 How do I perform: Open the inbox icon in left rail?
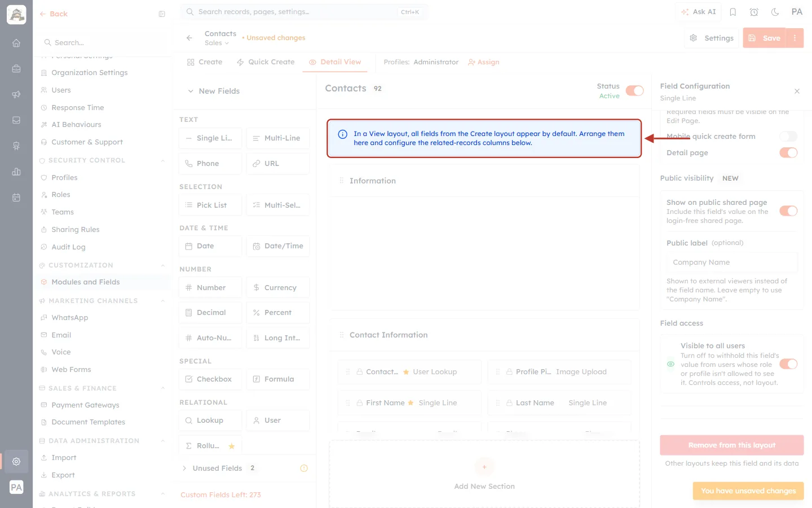coord(16,120)
